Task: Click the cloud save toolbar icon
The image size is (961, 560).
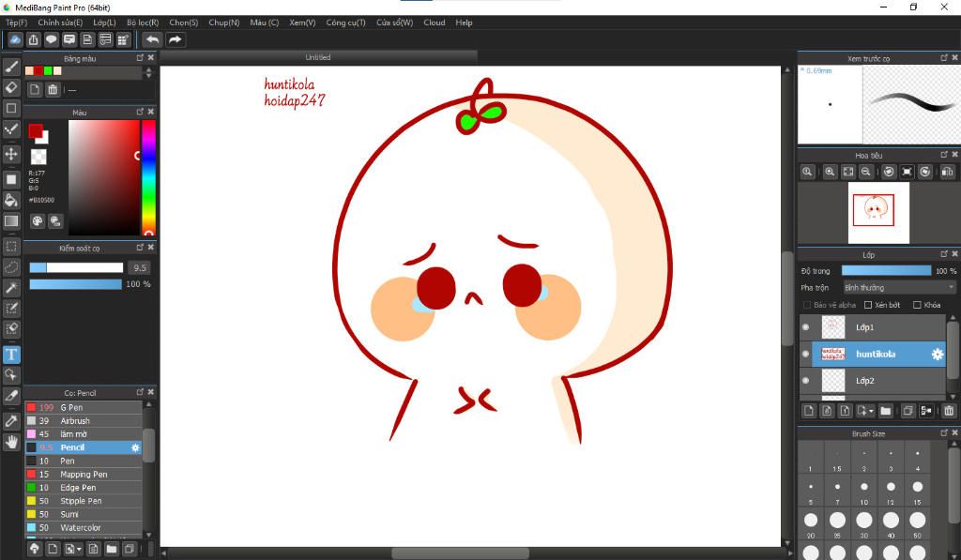Action: pyautogui.click(x=15, y=39)
